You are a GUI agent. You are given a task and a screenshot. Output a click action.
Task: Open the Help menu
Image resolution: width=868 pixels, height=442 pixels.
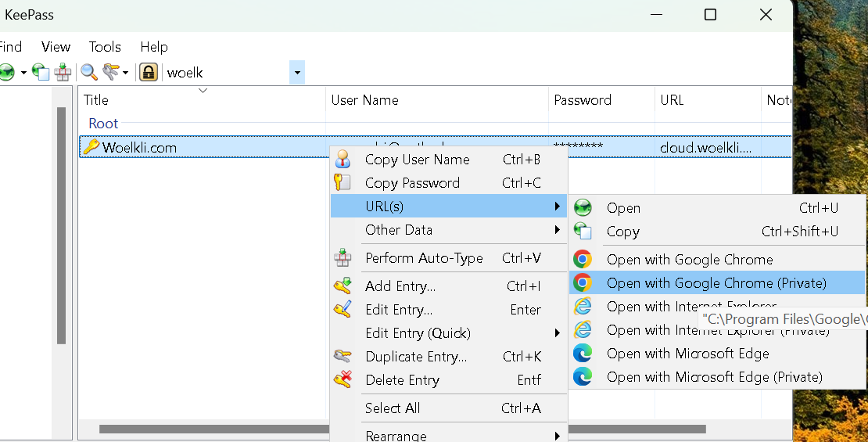click(x=154, y=47)
